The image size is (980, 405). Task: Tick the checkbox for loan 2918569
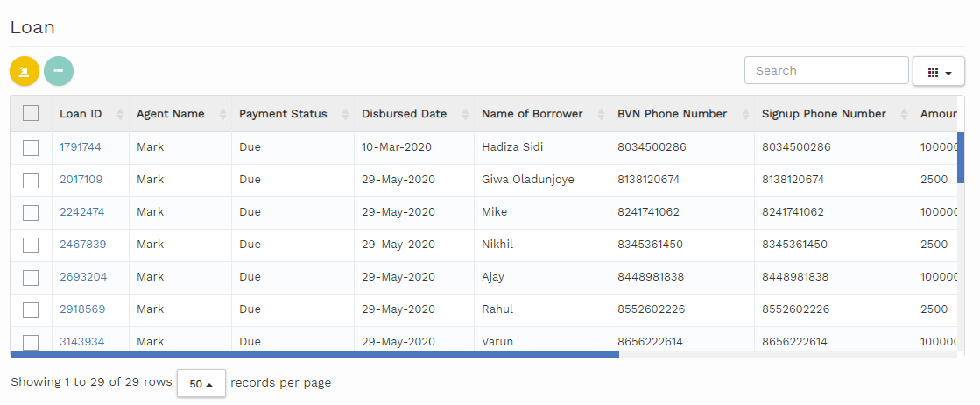(x=31, y=309)
